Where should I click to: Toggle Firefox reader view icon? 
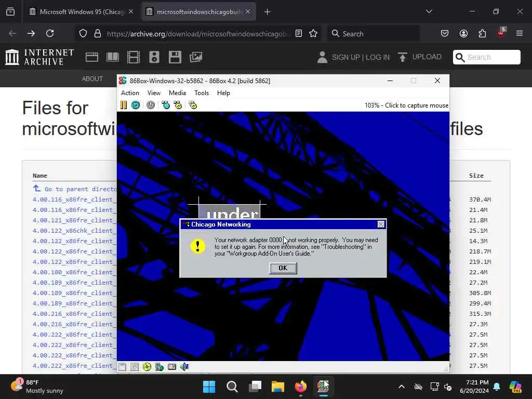(299, 33)
